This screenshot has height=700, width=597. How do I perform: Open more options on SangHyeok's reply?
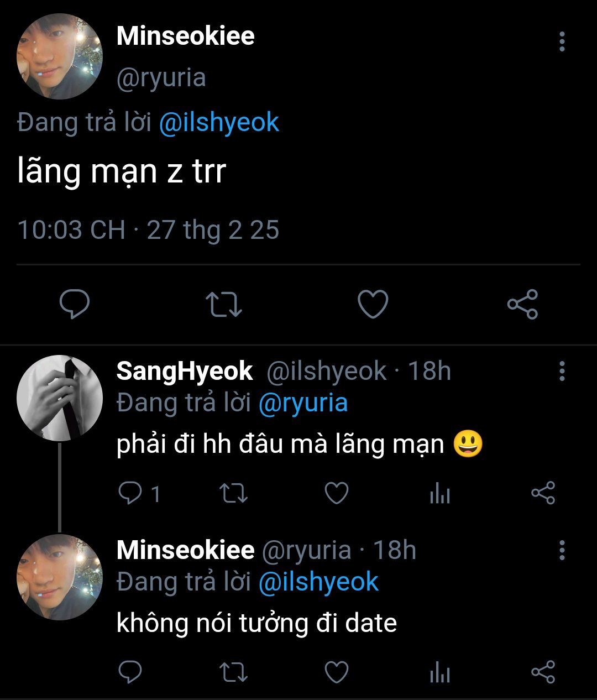(562, 371)
